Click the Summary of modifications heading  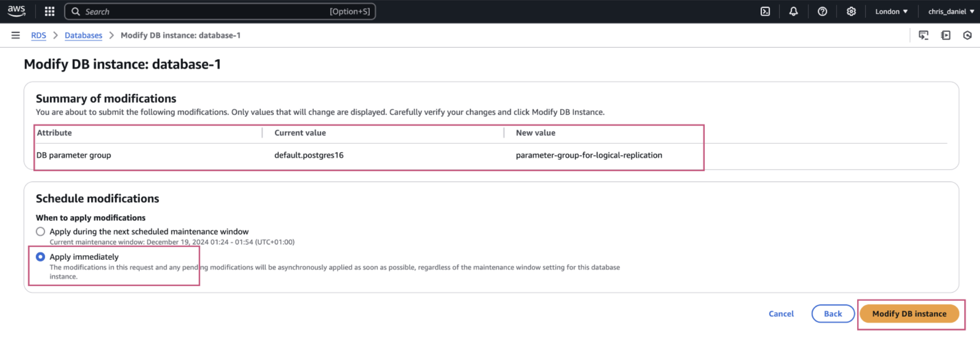(106, 98)
